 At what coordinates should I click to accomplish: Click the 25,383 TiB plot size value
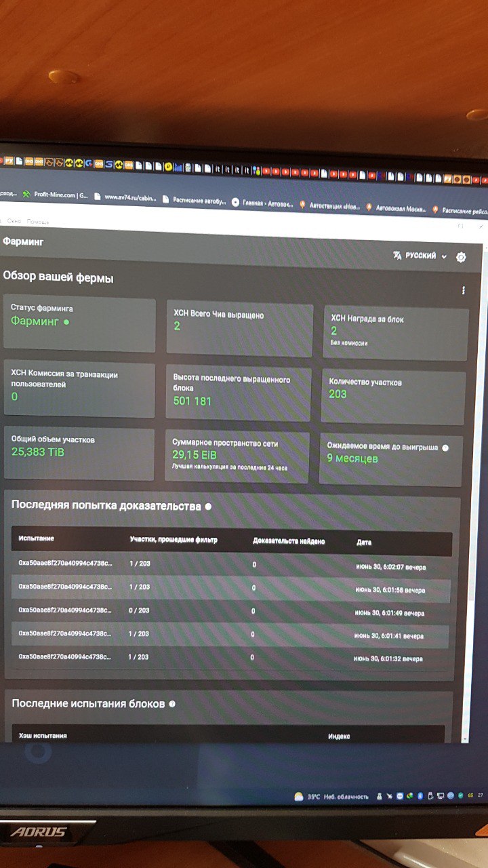pos(38,452)
